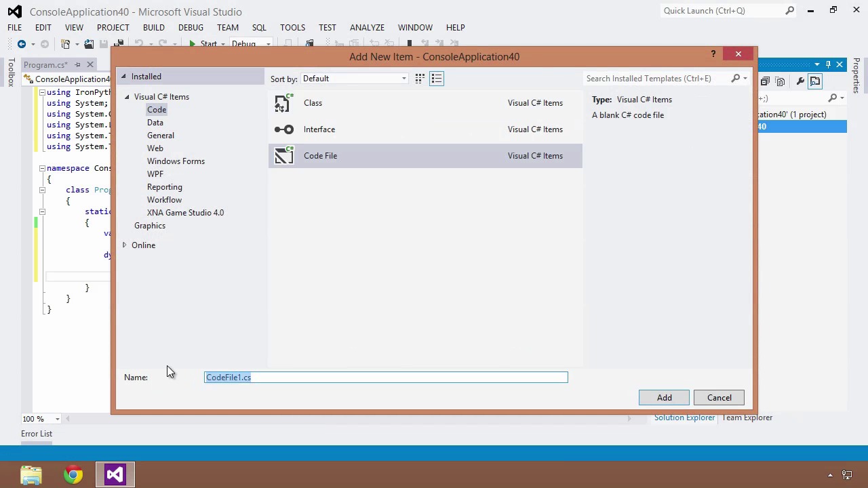Select the Workflow category
This screenshot has width=868, height=488.
pyautogui.click(x=164, y=200)
